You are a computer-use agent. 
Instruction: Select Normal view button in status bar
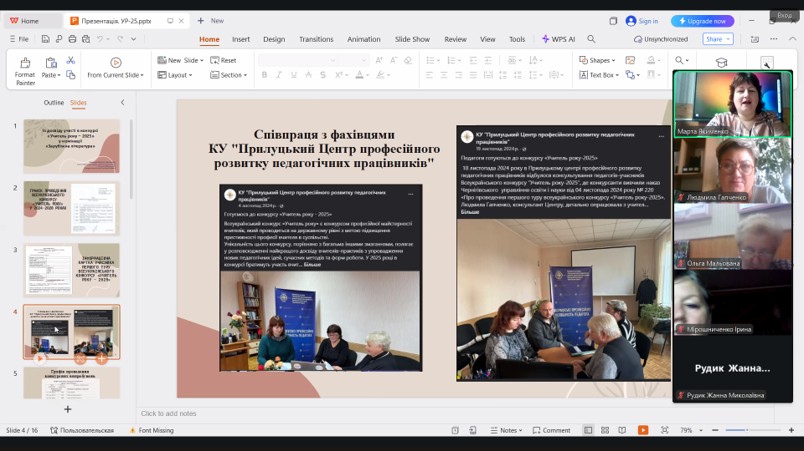588,430
